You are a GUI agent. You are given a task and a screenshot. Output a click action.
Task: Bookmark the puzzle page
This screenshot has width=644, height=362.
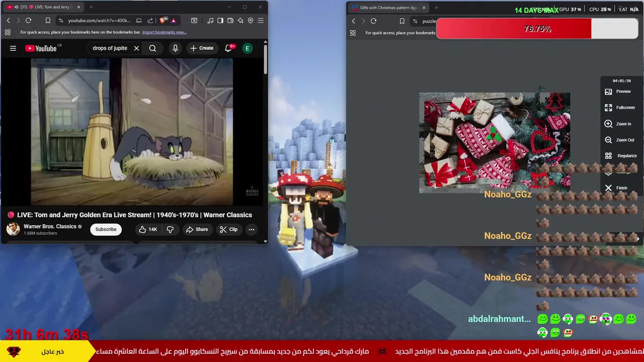[x=402, y=21]
